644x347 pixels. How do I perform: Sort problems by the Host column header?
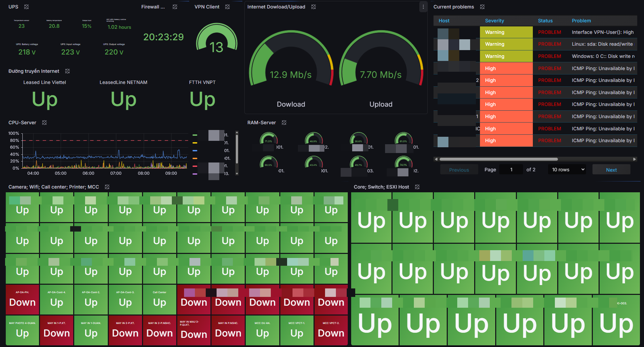point(444,21)
